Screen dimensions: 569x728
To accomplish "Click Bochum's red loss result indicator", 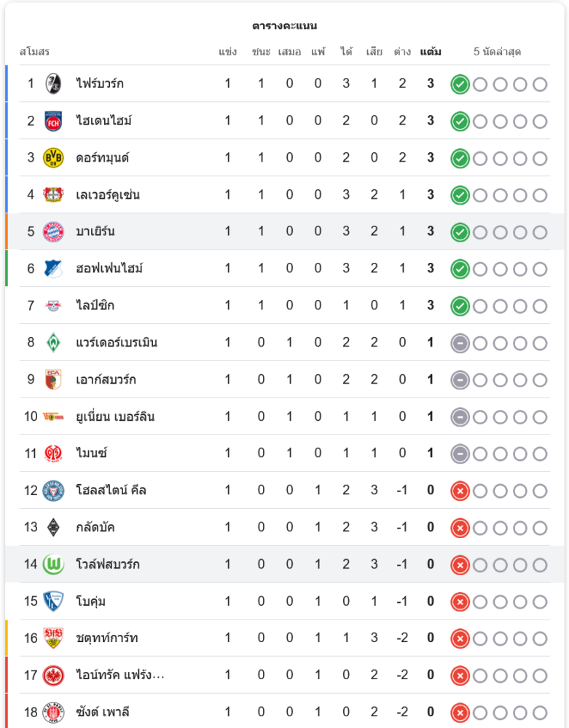I will 460,602.
